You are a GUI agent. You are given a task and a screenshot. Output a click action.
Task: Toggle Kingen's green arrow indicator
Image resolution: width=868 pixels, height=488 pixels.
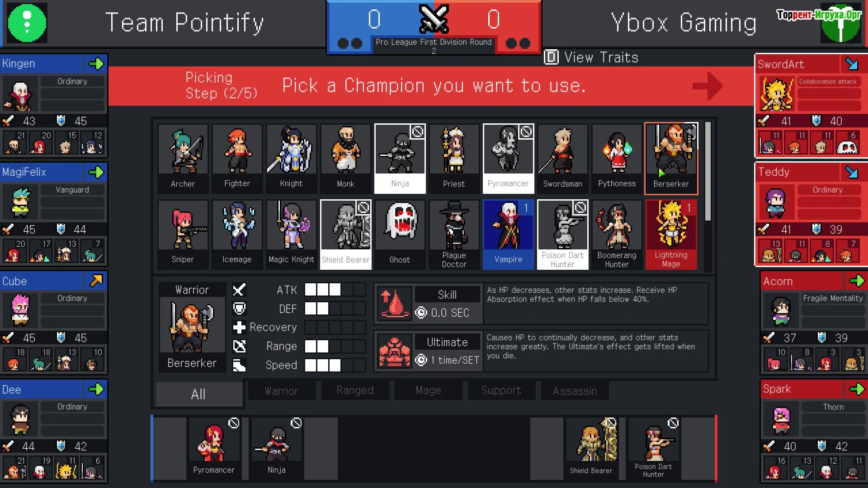click(x=96, y=64)
